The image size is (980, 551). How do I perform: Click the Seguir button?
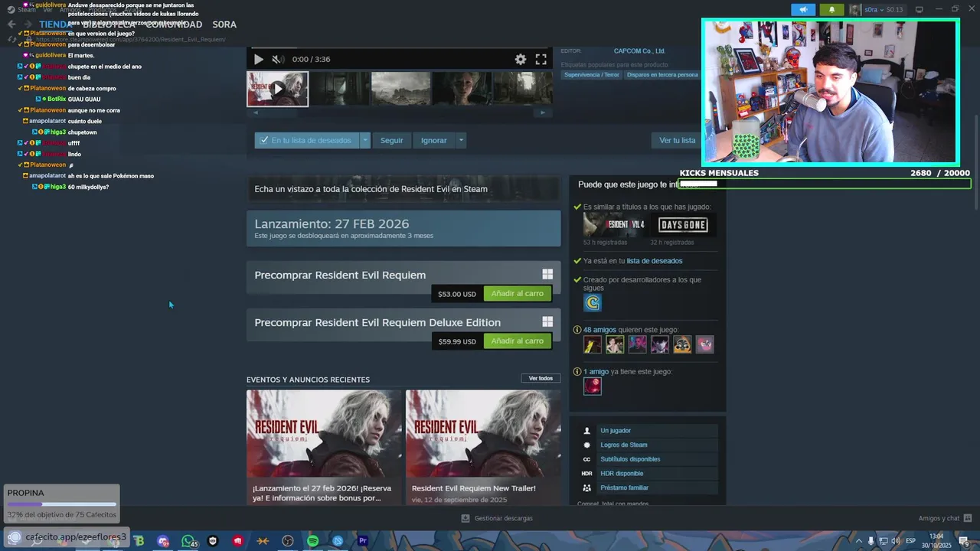[391, 140]
